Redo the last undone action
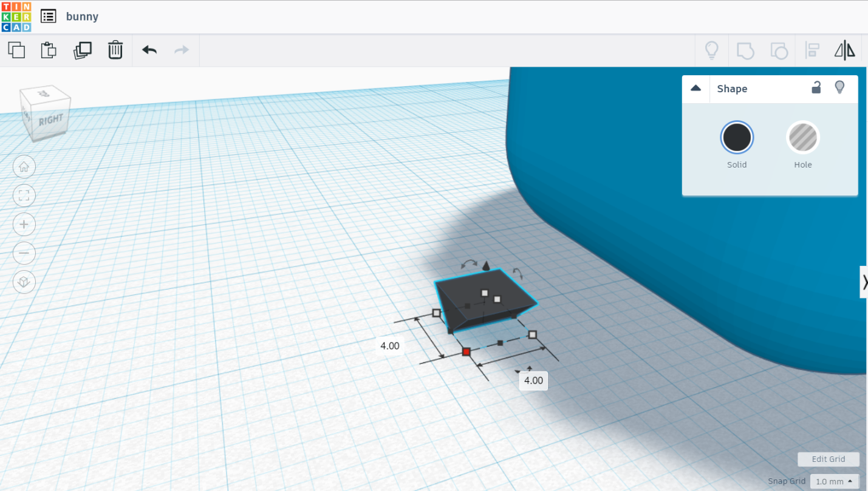This screenshot has height=491, width=868. click(182, 50)
